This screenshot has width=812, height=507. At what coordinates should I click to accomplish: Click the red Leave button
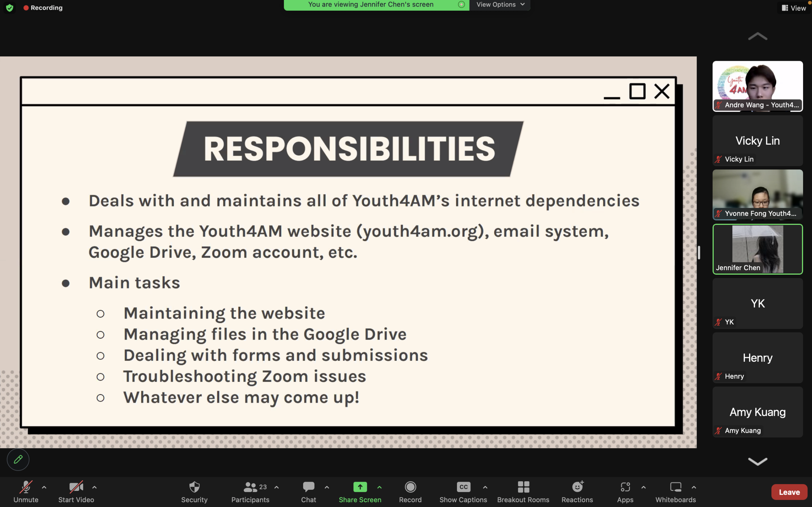click(789, 492)
